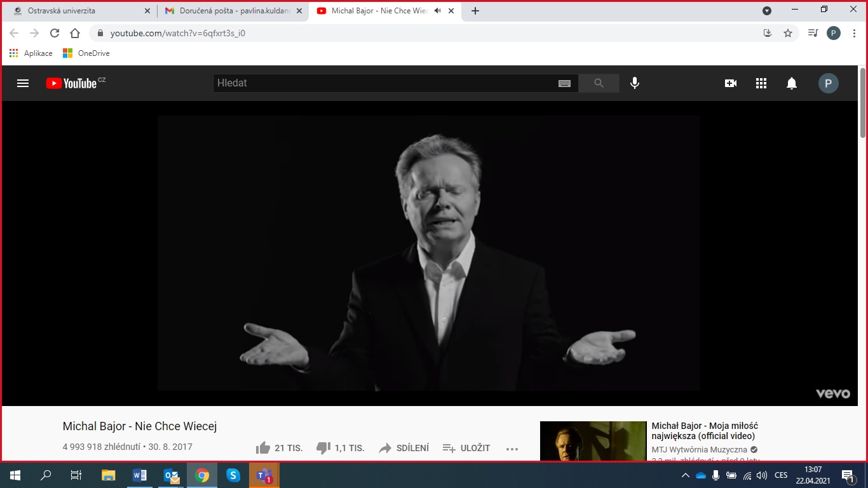Open Word from the taskbar
This screenshot has width=868, height=488.
coord(140,475)
